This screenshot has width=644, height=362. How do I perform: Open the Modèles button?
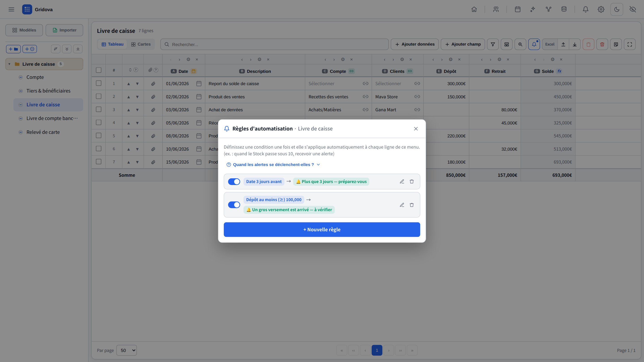click(24, 30)
